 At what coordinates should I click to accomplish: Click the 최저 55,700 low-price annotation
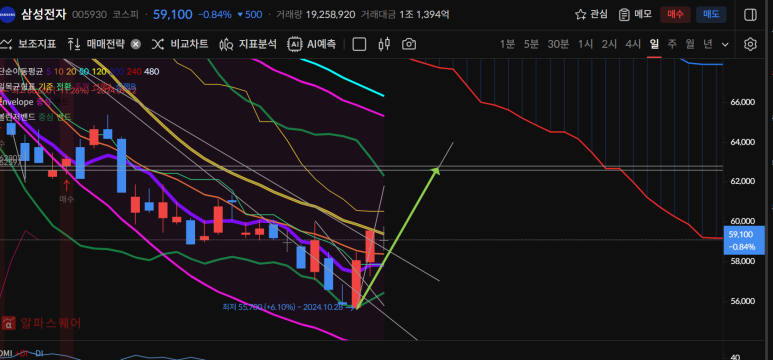(x=288, y=307)
